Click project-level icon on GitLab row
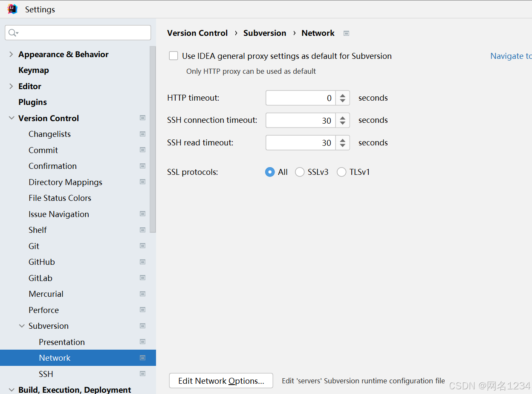The width and height of the screenshot is (532, 394). tap(143, 278)
